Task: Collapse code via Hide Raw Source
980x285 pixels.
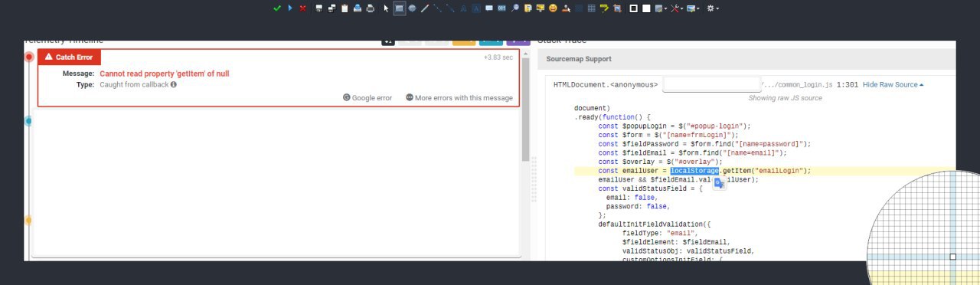Action: [x=893, y=84]
